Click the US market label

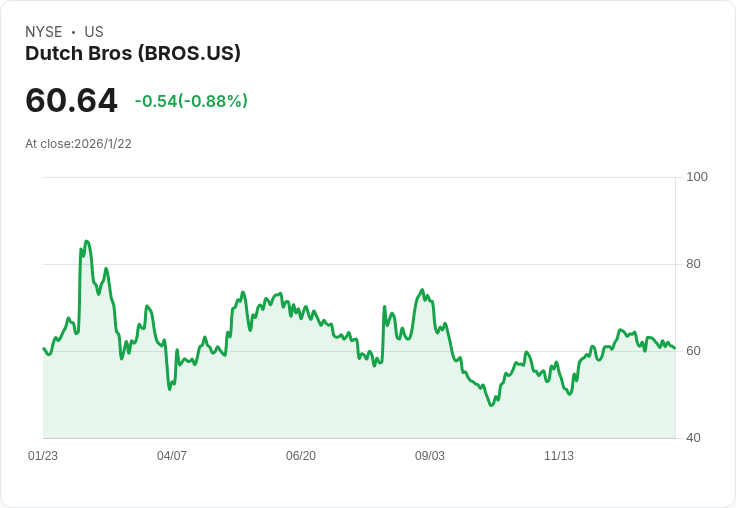tap(94, 32)
